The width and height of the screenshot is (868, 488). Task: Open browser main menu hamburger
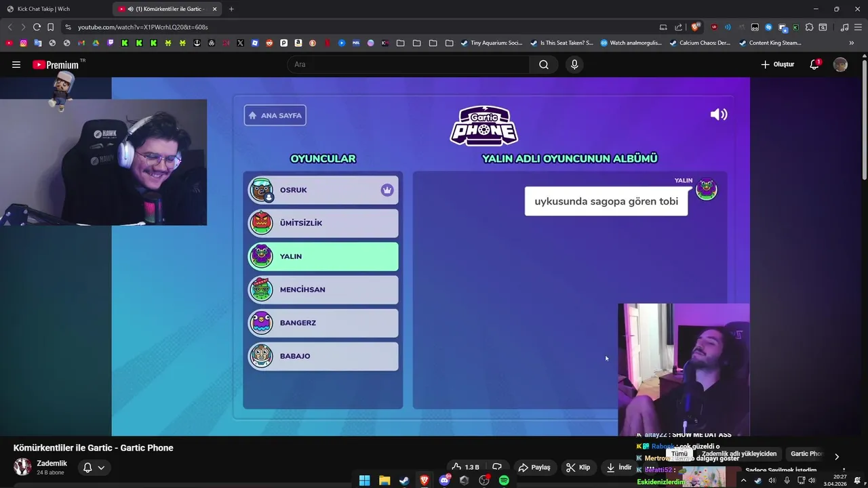(858, 27)
